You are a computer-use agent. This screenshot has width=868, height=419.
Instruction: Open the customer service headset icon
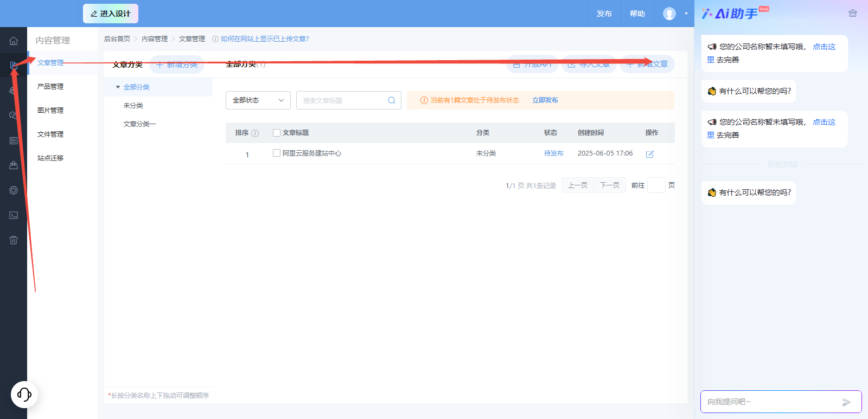[x=24, y=394]
